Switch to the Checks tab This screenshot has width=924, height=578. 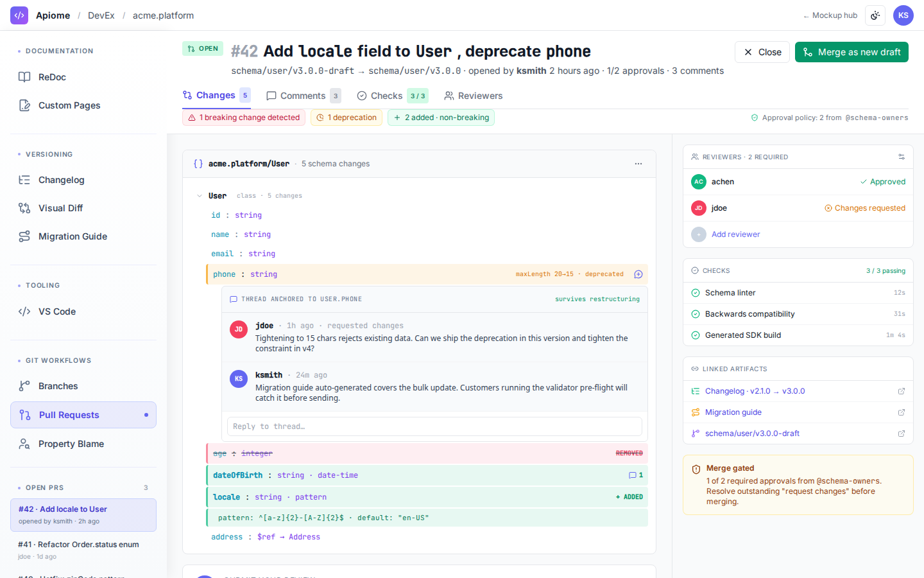point(392,96)
